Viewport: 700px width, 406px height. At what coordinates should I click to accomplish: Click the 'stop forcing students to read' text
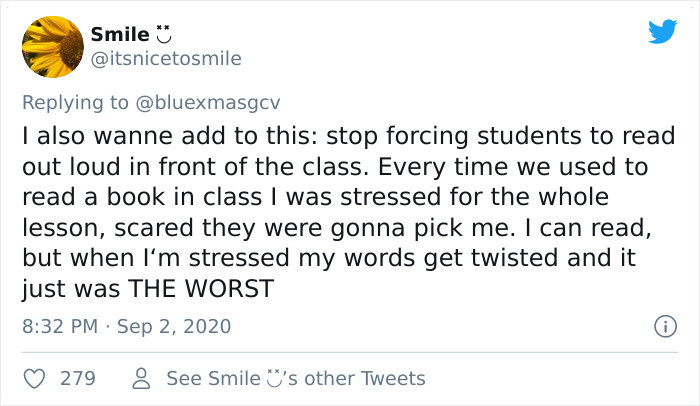pos(500,136)
